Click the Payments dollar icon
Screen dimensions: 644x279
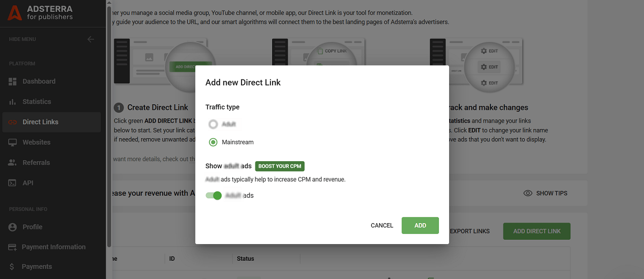(12, 267)
